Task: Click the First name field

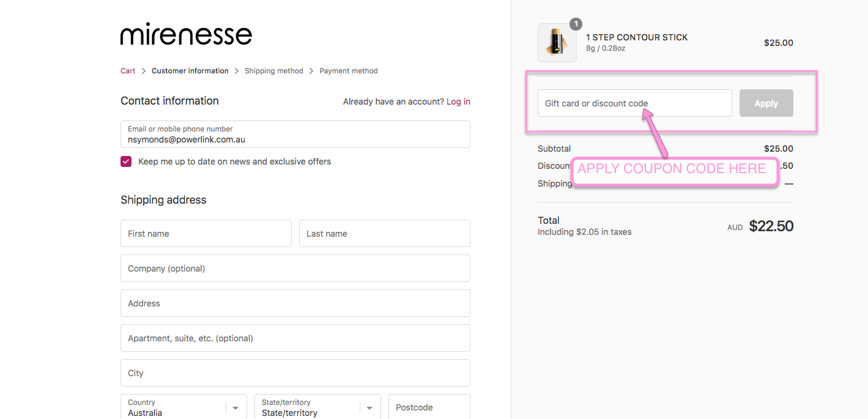Action: (206, 234)
